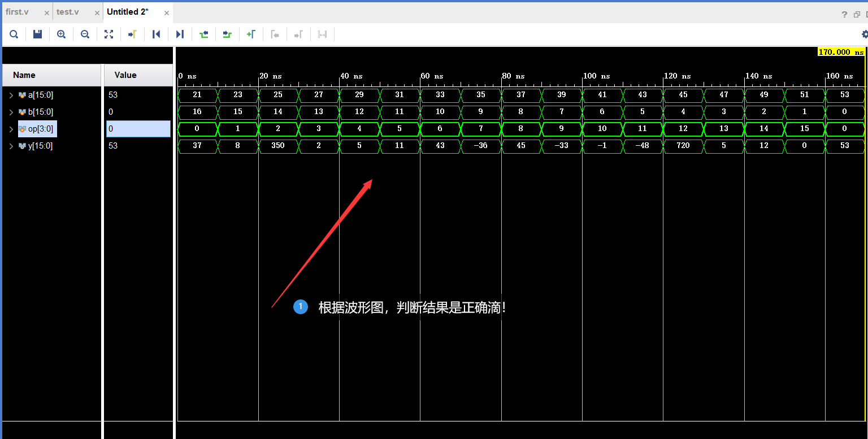Open the Help question mark
Image resolution: width=868 pixels, height=439 pixels.
(844, 14)
